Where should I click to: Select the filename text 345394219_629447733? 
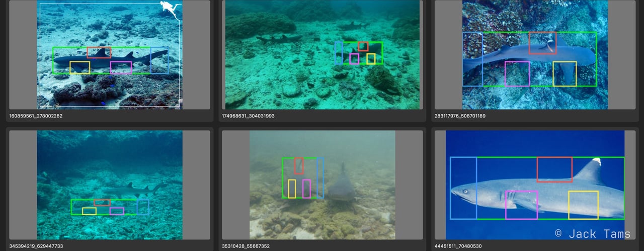36,246
